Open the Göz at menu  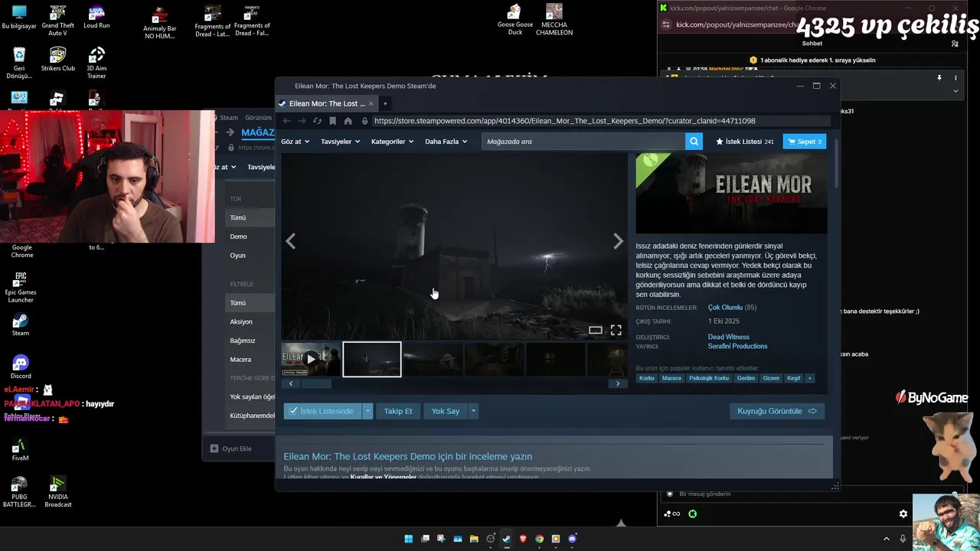tap(295, 142)
